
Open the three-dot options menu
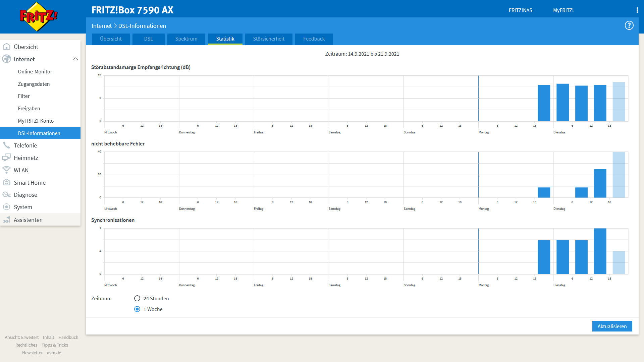(637, 10)
